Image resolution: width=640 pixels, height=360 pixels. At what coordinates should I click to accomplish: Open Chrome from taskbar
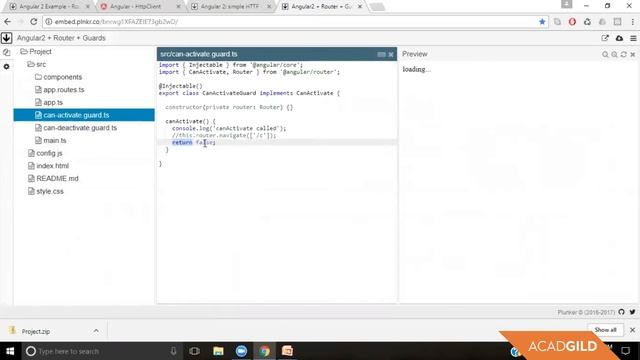click(264, 351)
